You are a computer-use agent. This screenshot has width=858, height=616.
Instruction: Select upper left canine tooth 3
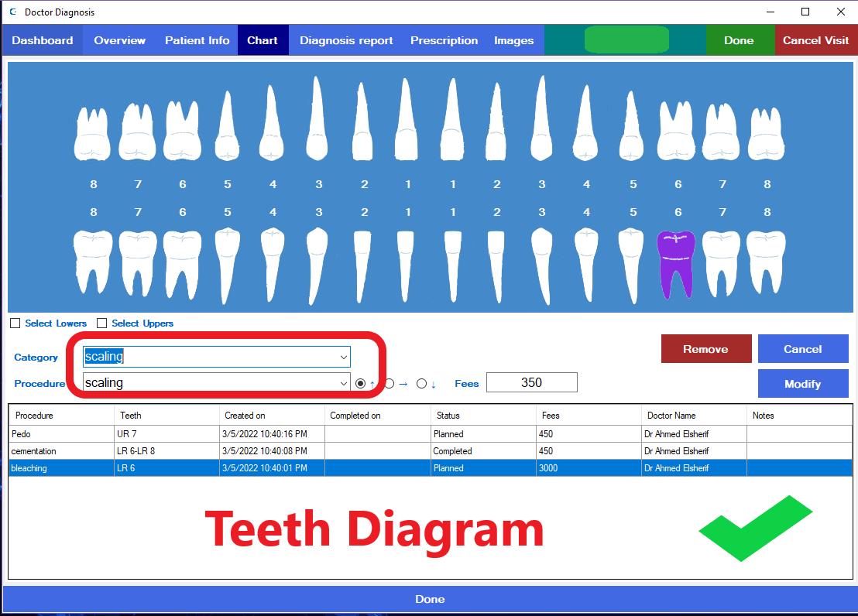click(x=541, y=118)
